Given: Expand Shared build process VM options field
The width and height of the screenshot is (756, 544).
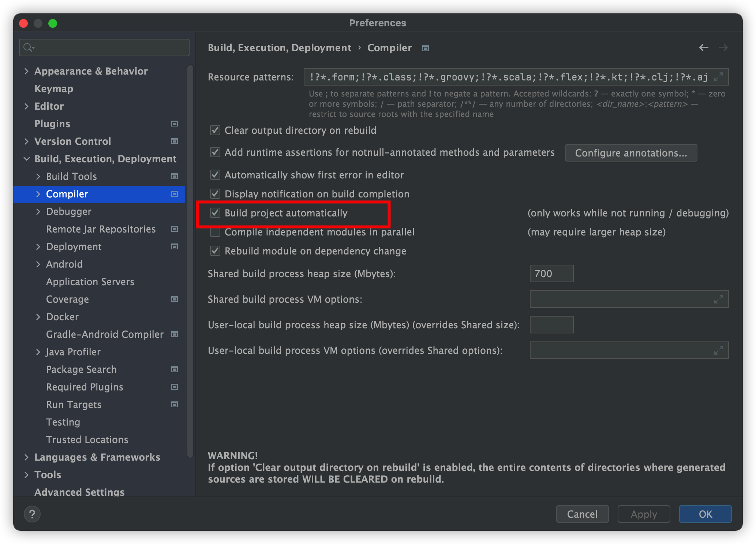Looking at the screenshot, I should coord(719,299).
